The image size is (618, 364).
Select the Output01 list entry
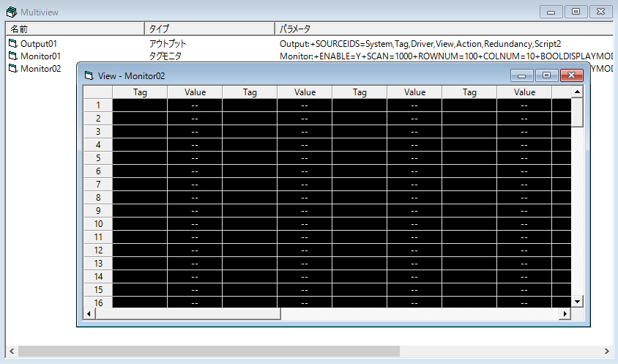(40, 44)
